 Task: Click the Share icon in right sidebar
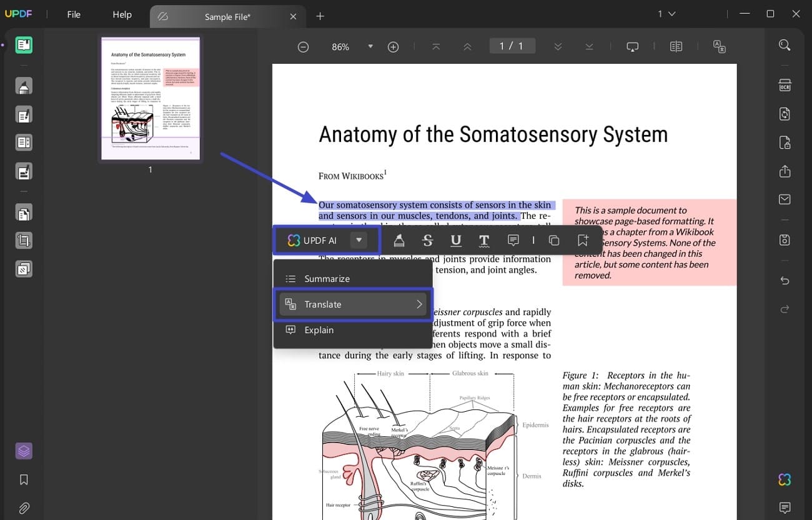tap(785, 171)
